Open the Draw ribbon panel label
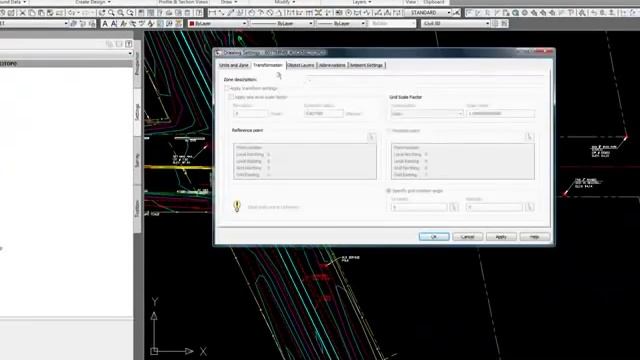This screenshot has height=360, width=640. (x=229, y=2)
